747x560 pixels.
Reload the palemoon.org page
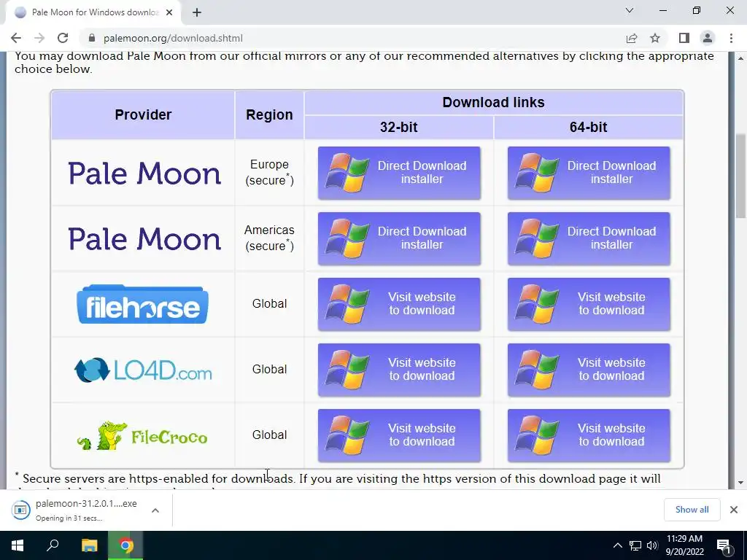tap(63, 38)
